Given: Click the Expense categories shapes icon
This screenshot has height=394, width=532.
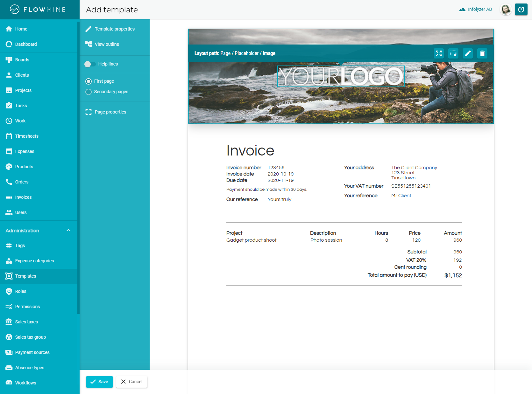Looking at the screenshot, I should (9, 261).
